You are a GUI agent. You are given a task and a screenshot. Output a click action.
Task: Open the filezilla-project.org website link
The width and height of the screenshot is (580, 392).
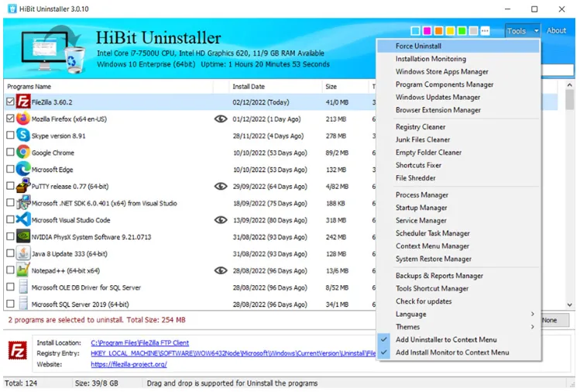tap(129, 364)
